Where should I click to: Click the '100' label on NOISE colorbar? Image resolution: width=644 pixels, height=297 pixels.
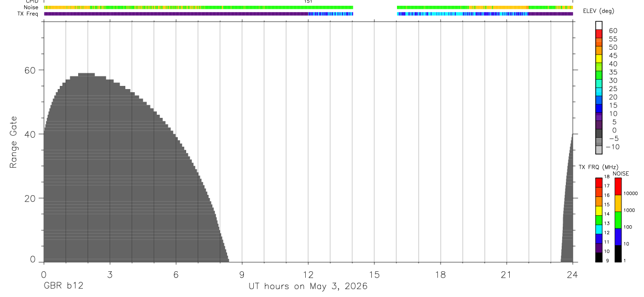pos(627,227)
